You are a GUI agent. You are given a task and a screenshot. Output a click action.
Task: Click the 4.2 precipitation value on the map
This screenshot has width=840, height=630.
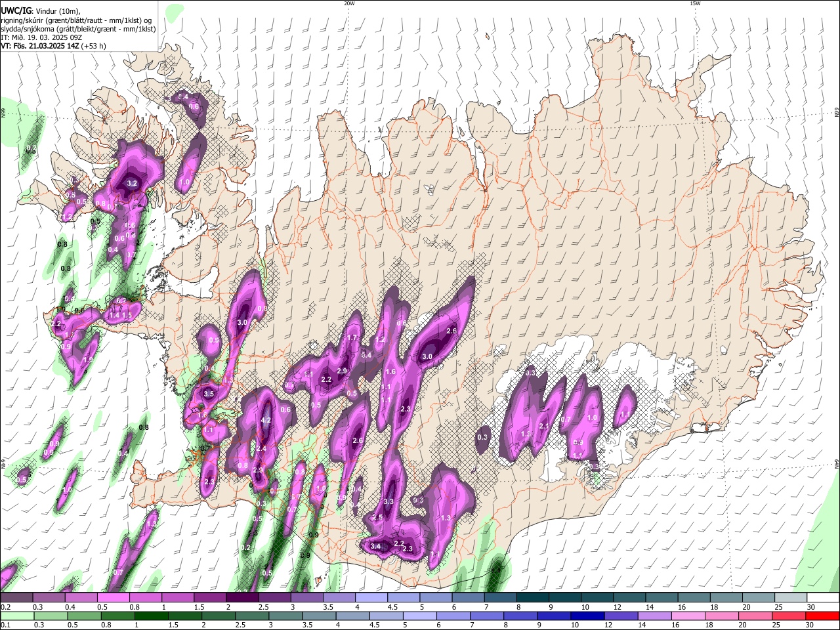pos(266,420)
